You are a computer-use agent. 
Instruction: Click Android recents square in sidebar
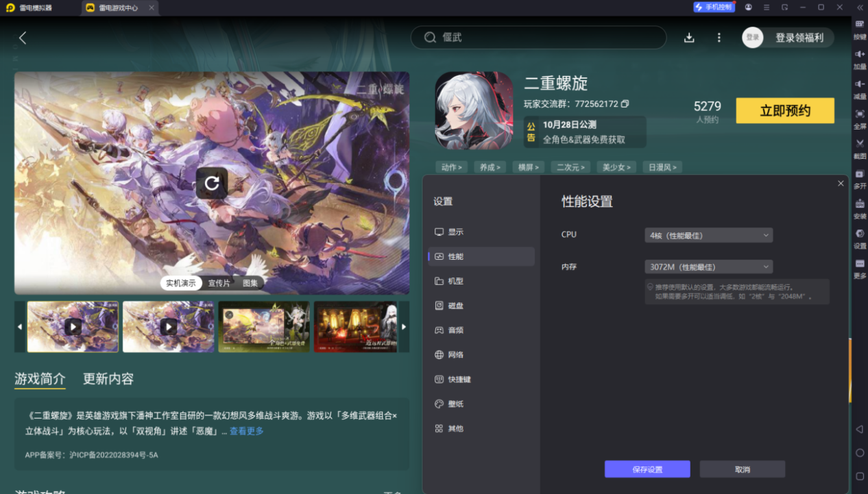point(860,476)
